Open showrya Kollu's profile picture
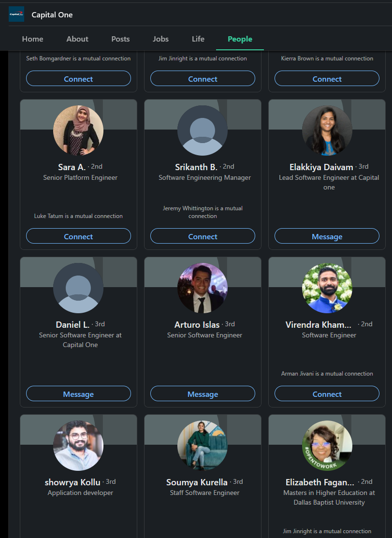 coord(78,446)
